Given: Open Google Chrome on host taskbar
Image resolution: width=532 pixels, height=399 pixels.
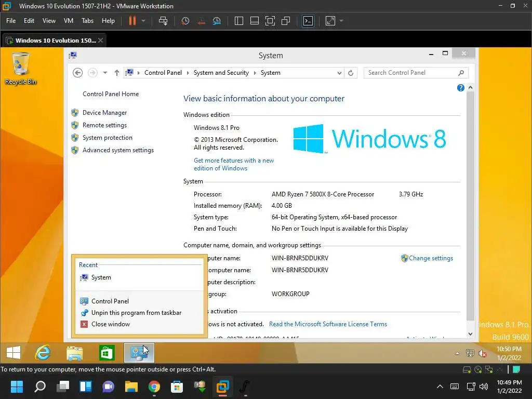Looking at the screenshot, I should tap(154, 387).
